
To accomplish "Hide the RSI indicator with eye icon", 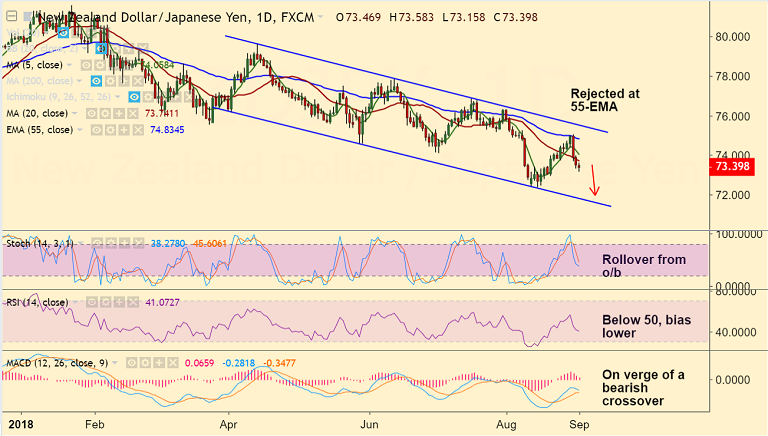I will pos(92,302).
